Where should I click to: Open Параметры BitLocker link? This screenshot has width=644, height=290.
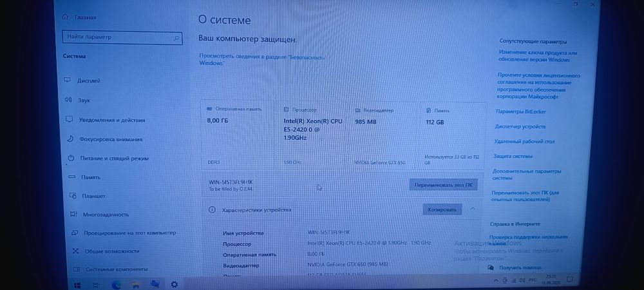[x=521, y=111]
